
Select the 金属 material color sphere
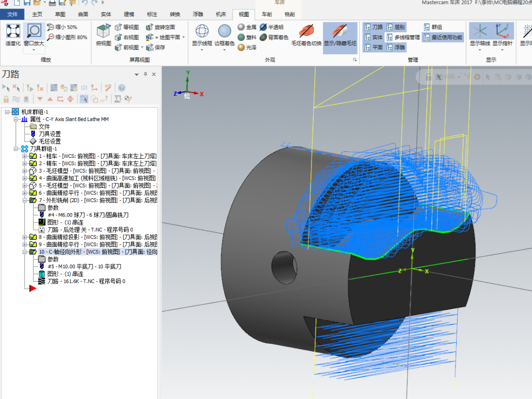[x=241, y=27]
